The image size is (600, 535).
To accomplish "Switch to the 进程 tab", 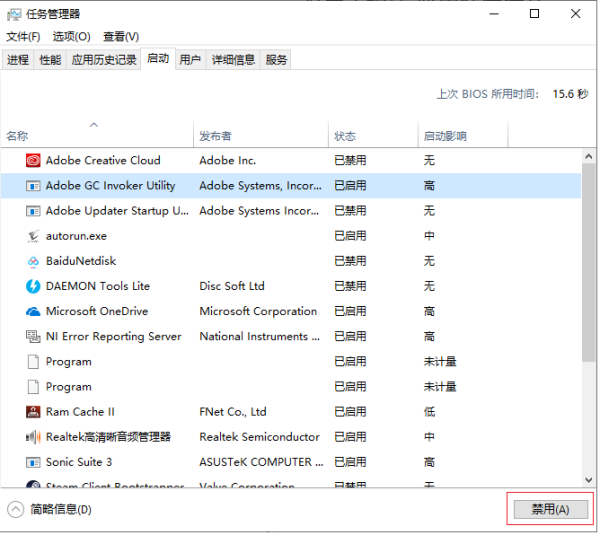I will (18, 60).
